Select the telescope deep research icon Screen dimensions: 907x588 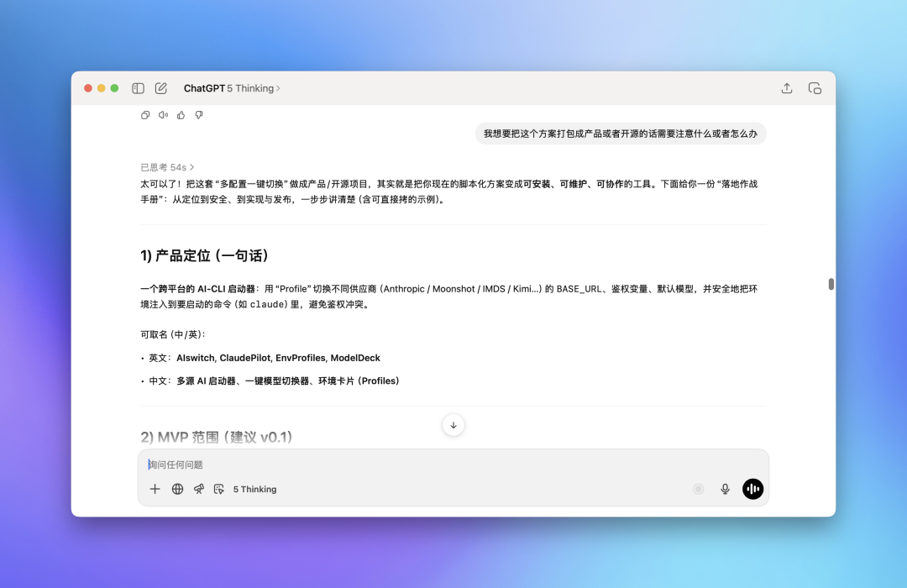(x=199, y=489)
